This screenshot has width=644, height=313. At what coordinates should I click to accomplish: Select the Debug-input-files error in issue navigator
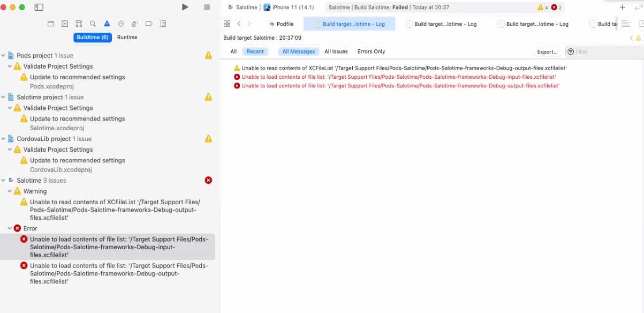[108, 247]
